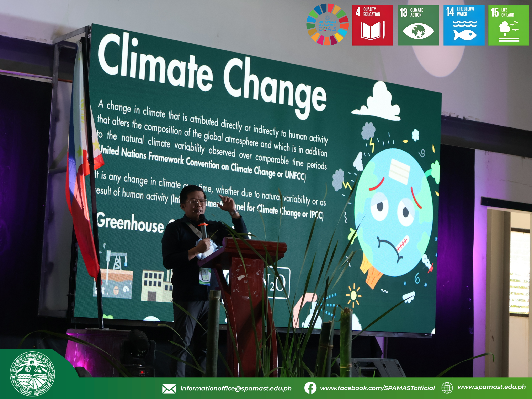The width and height of the screenshot is (532, 399).
Task: Select the Climate Action goal 13 tile
Action: [418, 25]
